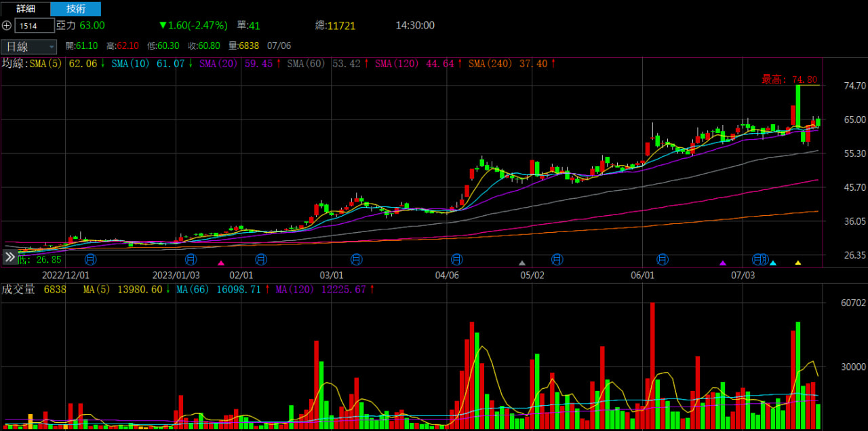Click the yellow triangle marker on the timeline
This screenshot has width=868, height=431.
(797, 263)
